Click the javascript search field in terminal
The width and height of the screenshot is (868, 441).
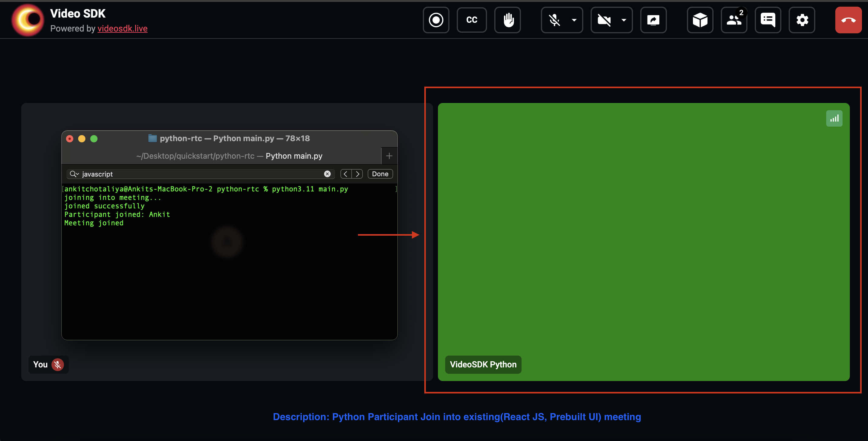pyautogui.click(x=200, y=174)
